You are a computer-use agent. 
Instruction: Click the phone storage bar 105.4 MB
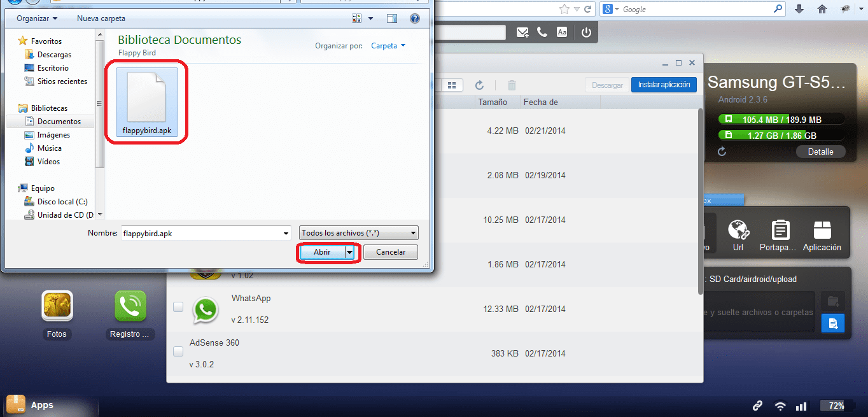coord(781,120)
